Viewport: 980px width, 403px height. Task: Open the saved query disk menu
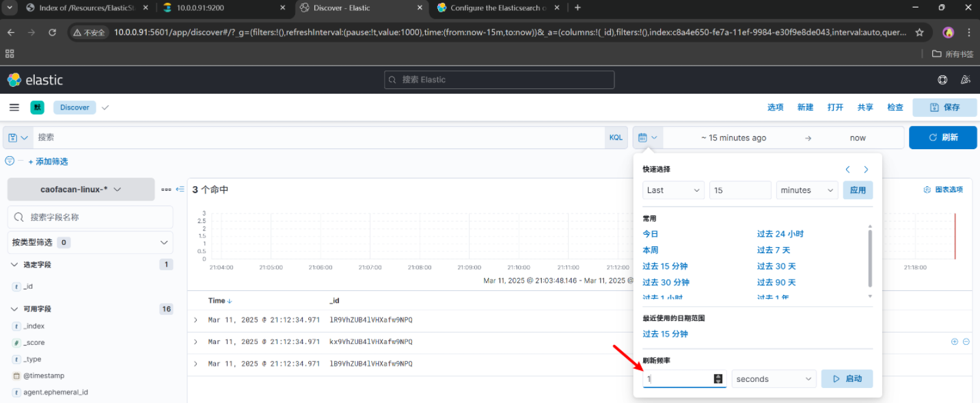(x=18, y=138)
